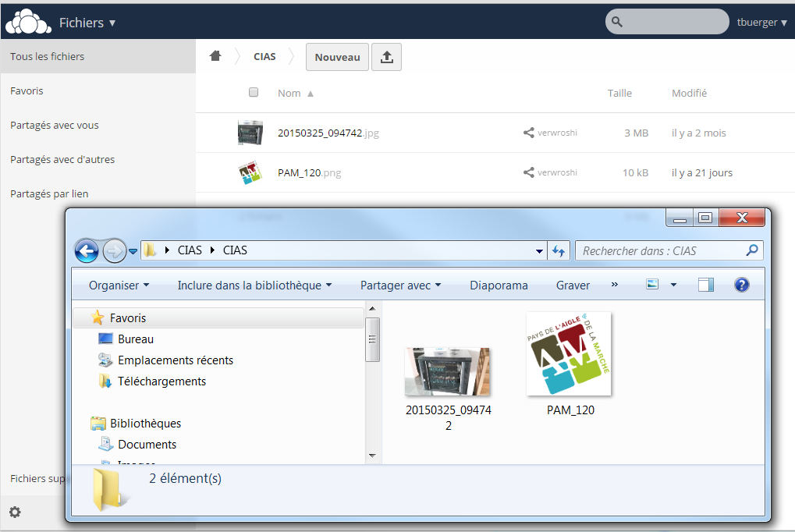Toggle the Explorer preview pane icon
Image resolution: width=795 pixels, height=532 pixels.
pos(705,286)
